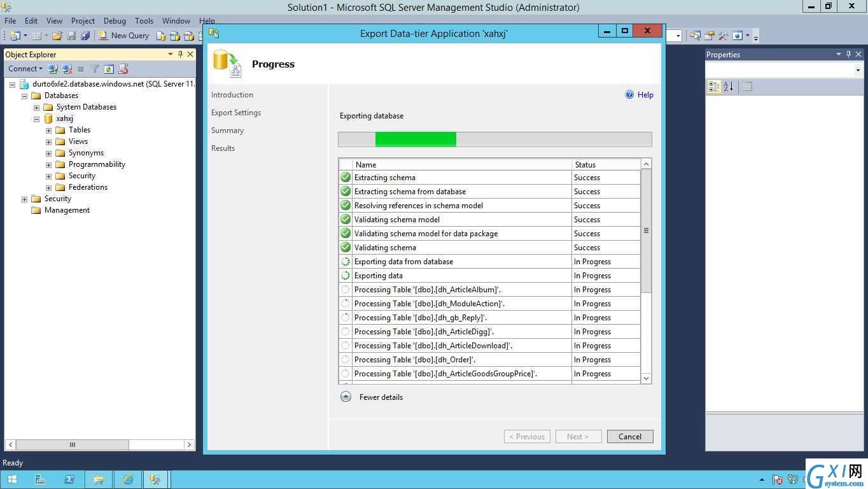Collapse the Databases folder node
868x489 pixels.
click(x=24, y=96)
